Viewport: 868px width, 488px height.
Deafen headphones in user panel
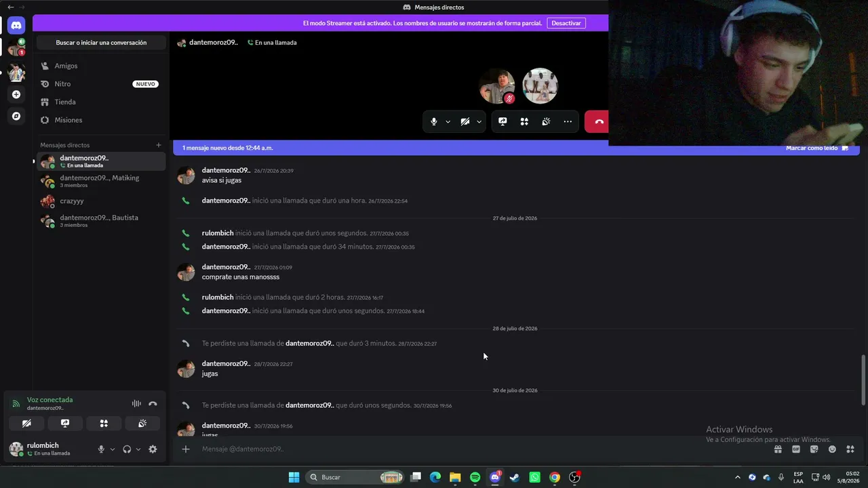coord(127,449)
